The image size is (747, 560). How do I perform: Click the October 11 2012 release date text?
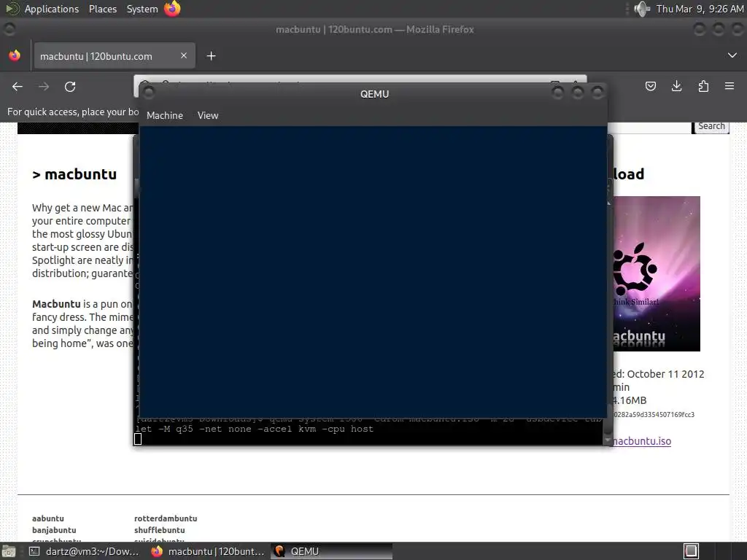[665, 374]
